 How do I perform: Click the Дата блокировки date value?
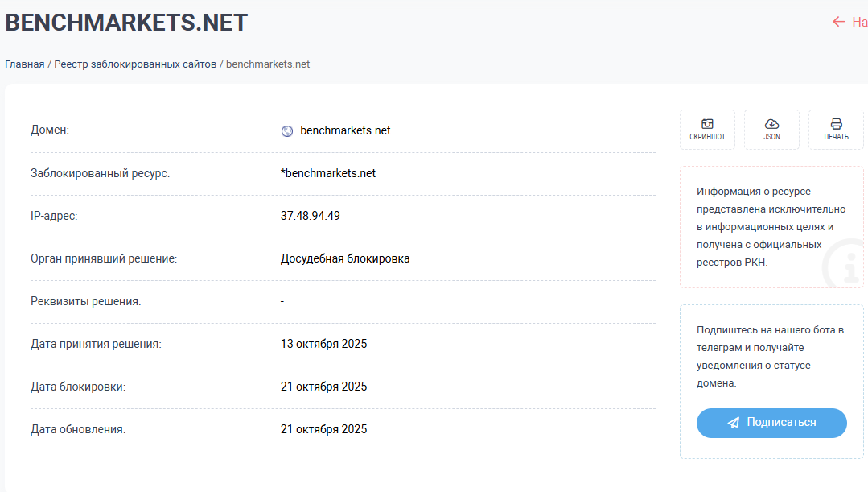point(323,387)
